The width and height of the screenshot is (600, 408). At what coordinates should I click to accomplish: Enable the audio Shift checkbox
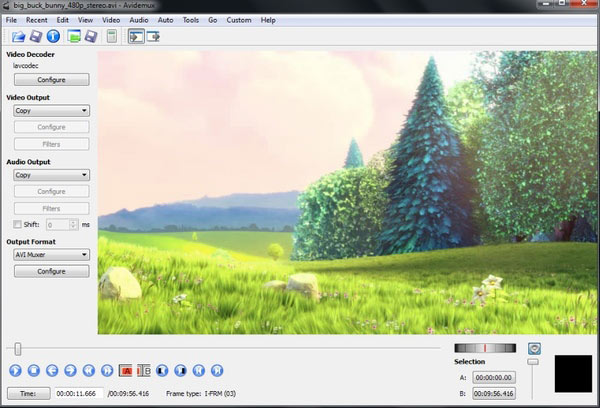(17, 224)
